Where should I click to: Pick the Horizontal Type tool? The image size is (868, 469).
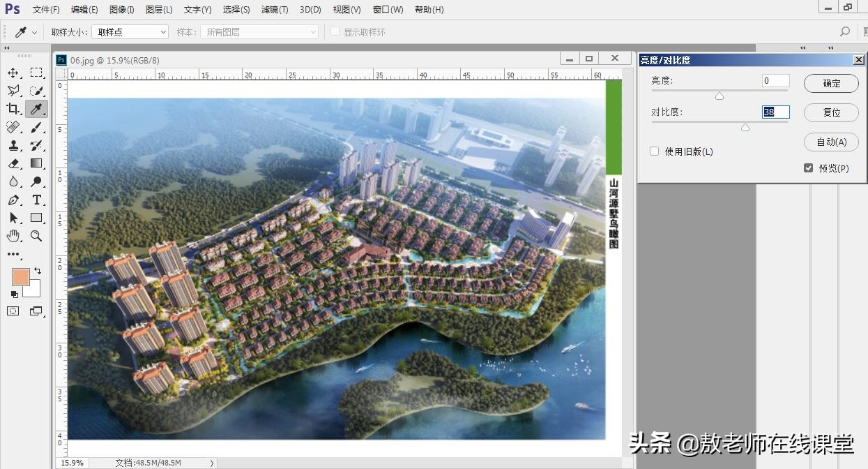(36, 200)
